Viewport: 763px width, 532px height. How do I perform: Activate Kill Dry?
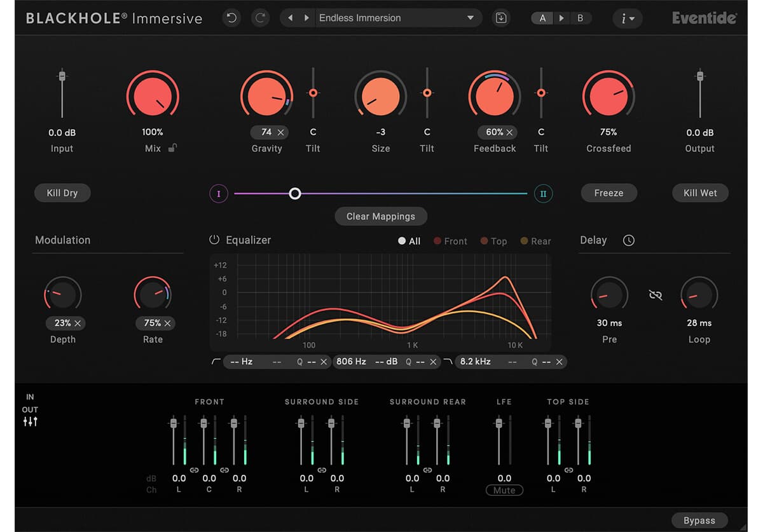[62, 193]
